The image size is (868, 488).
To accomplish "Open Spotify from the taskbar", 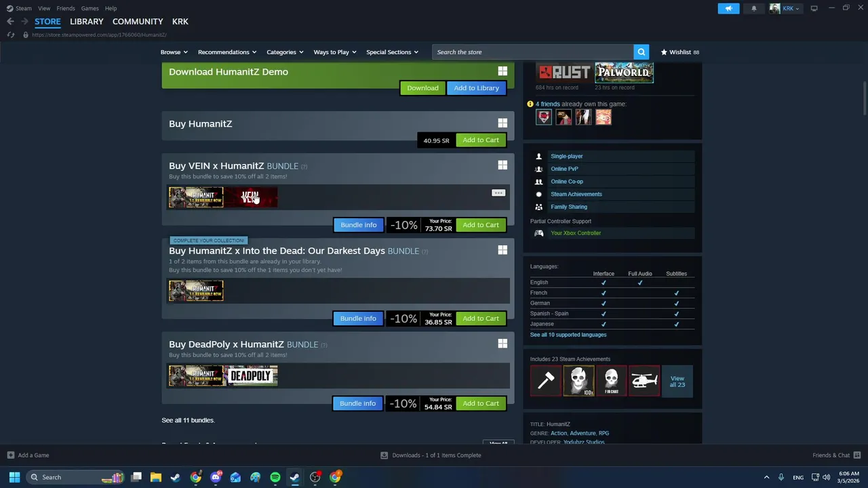I will pyautogui.click(x=275, y=477).
